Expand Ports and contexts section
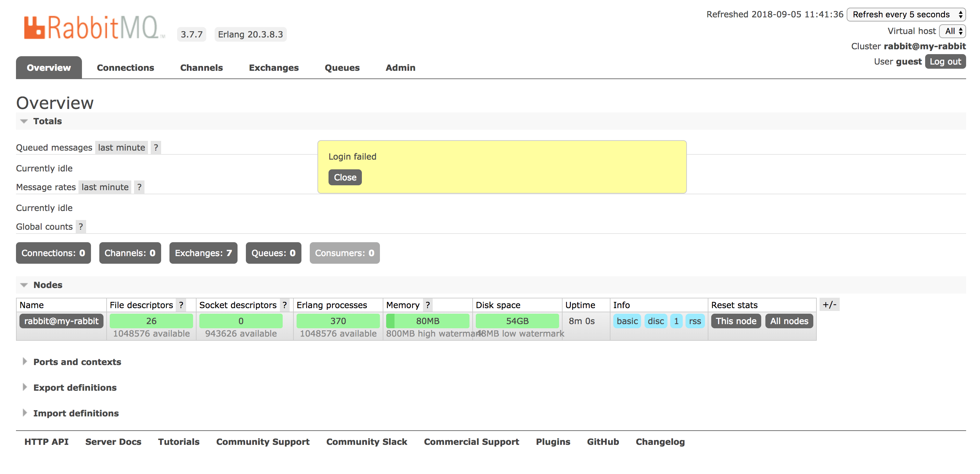 pos(77,362)
